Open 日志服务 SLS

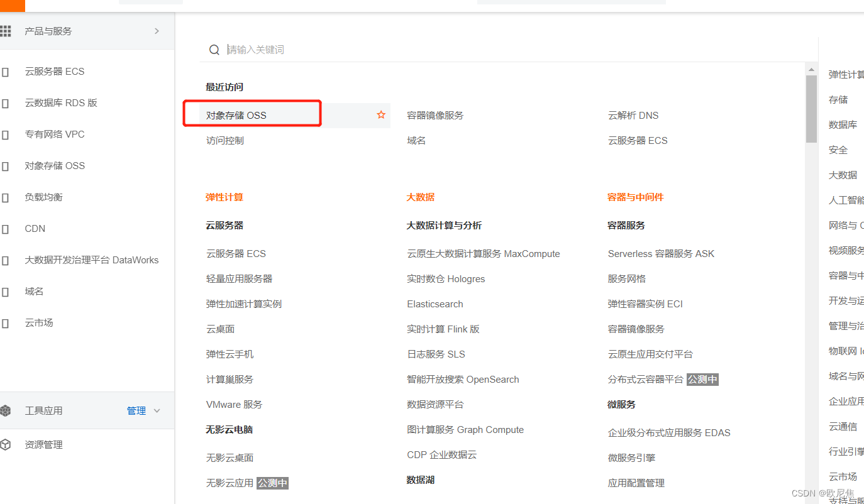coord(436,354)
